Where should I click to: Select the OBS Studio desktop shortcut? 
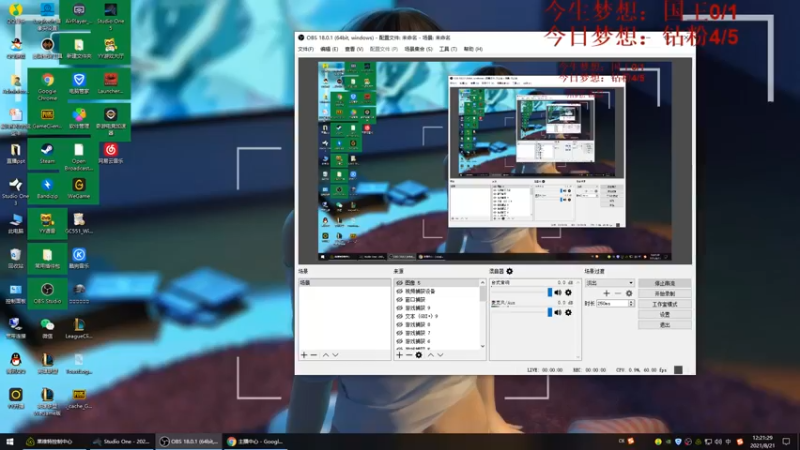47,293
